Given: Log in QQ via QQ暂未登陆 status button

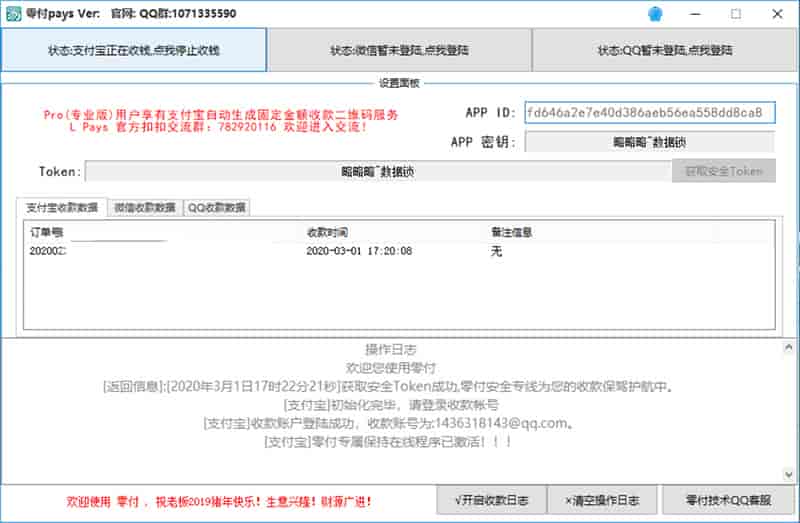Looking at the screenshot, I should pos(665,50).
